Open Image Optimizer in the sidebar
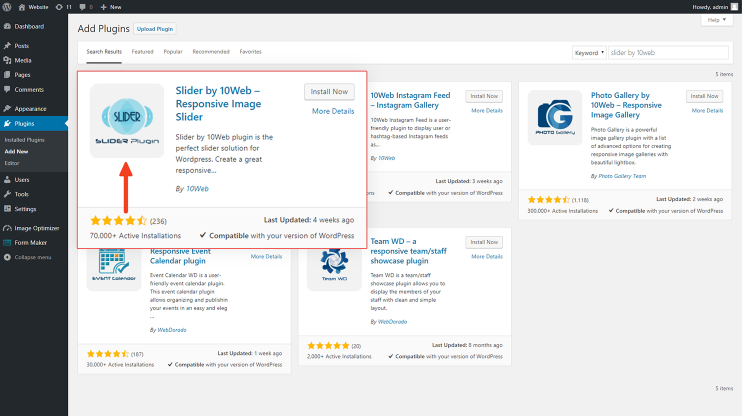This screenshot has height=416, width=742. point(34,228)
